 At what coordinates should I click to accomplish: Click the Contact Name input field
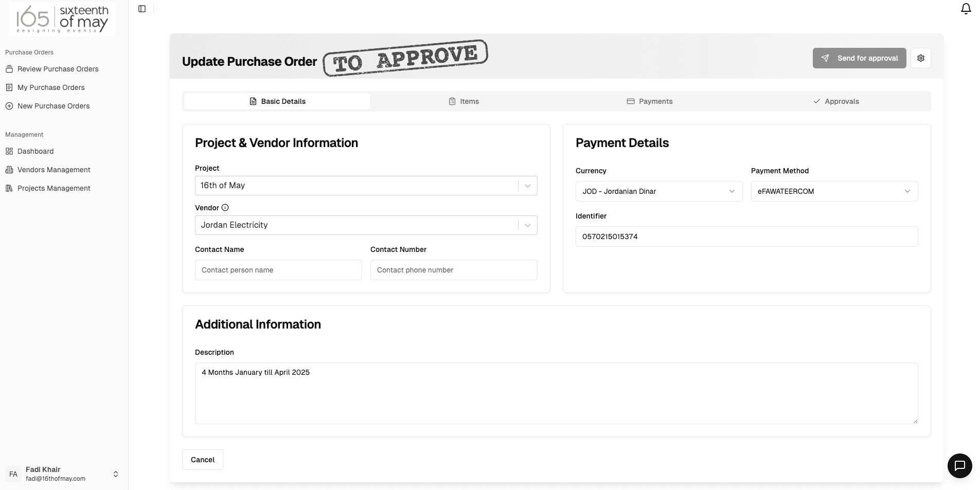[278, 270]
